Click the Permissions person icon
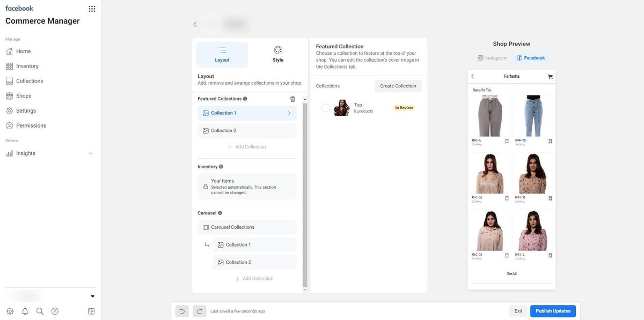This screenshot has width=644, height=320. pos(9,125)
